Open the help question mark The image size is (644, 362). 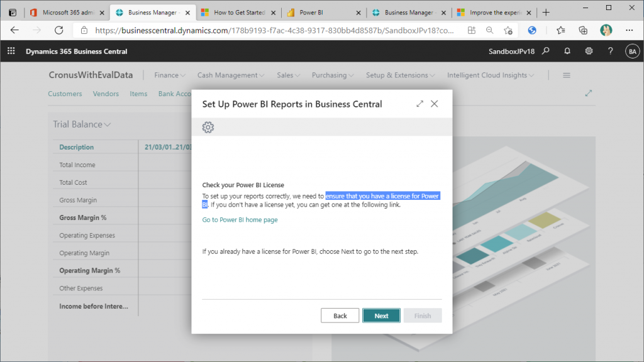pos(610,51)
